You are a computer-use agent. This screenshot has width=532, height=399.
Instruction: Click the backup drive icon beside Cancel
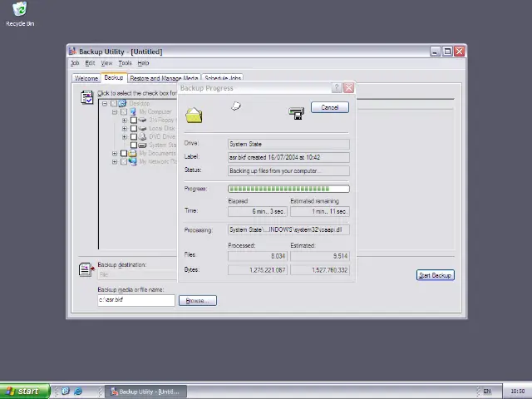(x=296, y=113)
